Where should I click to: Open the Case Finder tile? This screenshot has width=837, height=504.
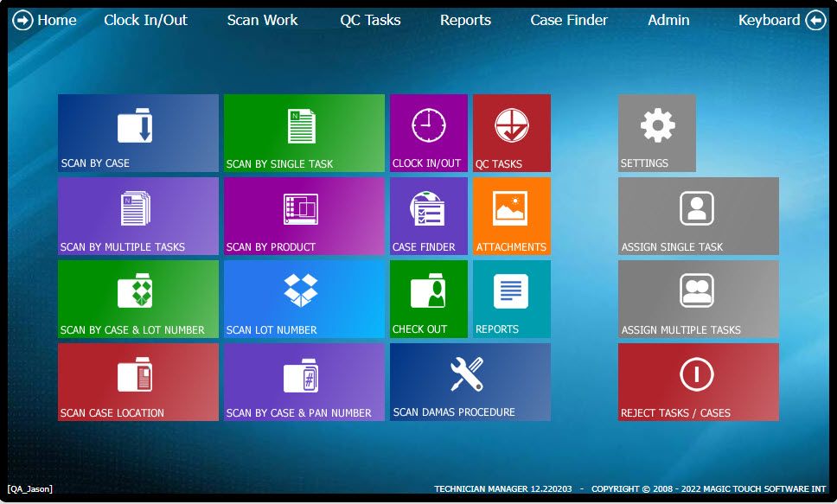(x=428, y=216)
